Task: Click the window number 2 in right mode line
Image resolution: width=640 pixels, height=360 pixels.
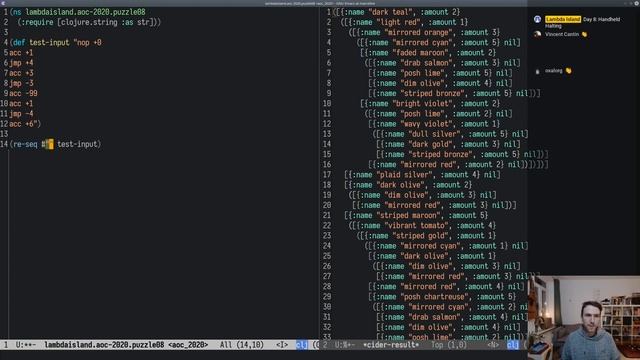Action: point(325,345)
